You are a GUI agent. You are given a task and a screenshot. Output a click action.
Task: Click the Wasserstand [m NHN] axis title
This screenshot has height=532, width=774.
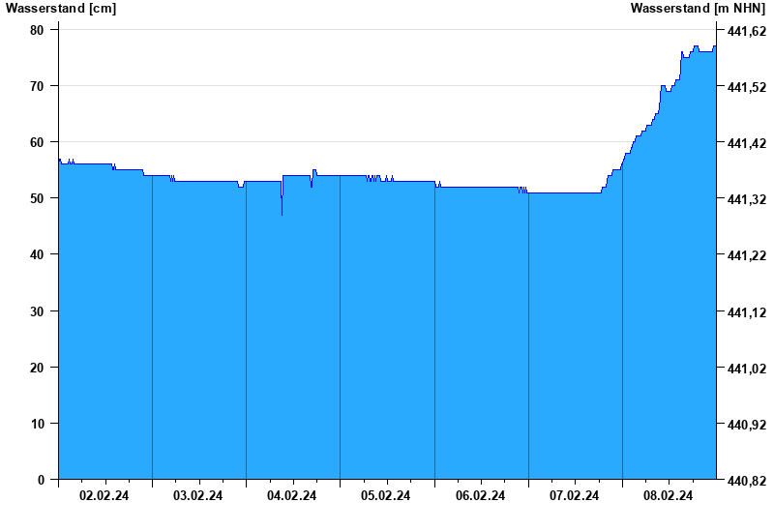[x=698, y=9]
